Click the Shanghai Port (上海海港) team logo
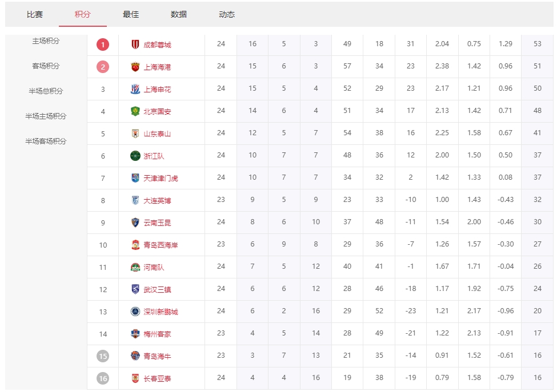 point(135,67)
